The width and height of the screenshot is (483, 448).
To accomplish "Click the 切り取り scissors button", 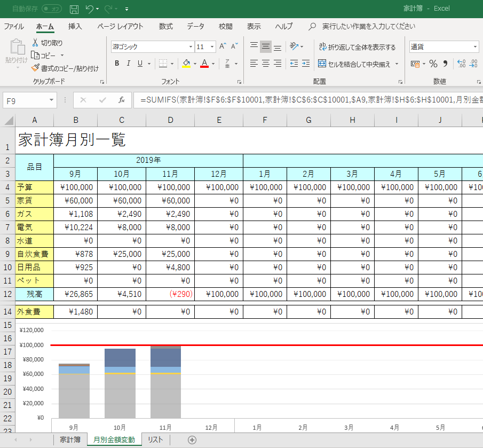I will coord(47,43).
